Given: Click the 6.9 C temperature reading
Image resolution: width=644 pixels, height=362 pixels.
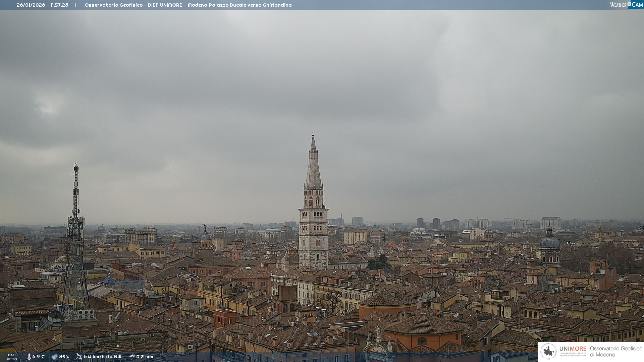Looking at the screenshot, I should tap(39, 357).
